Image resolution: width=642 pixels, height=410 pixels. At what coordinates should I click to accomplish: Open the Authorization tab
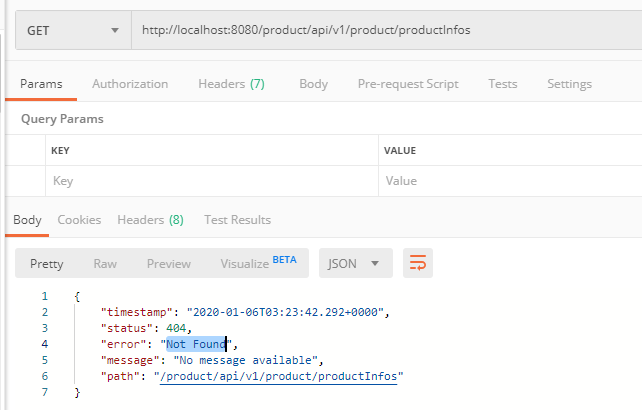point(130,84)
